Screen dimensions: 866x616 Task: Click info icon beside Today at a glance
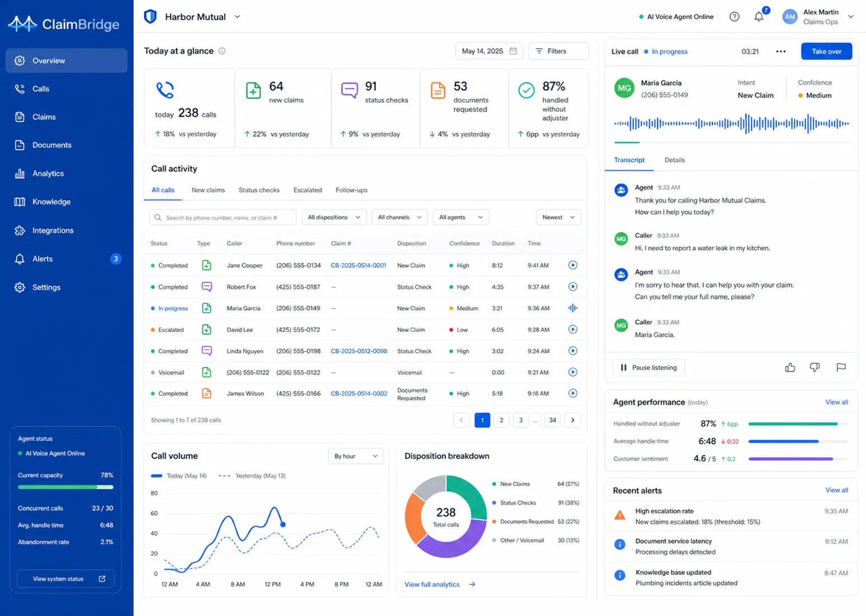point(222,51)
